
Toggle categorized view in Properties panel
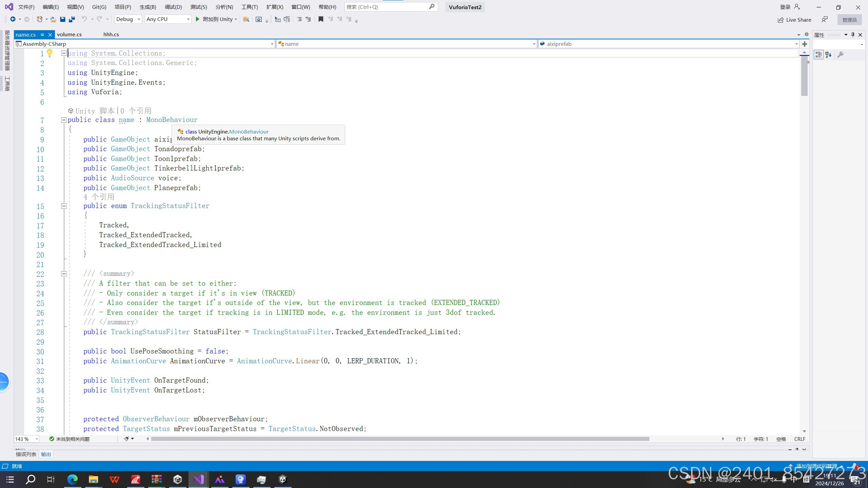(818, 55)
